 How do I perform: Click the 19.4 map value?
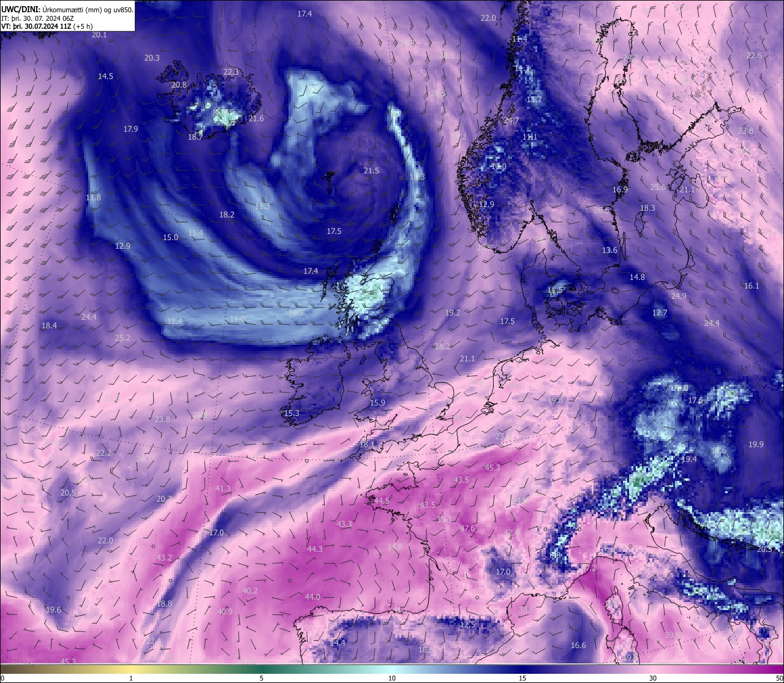(x=689, y=459)
